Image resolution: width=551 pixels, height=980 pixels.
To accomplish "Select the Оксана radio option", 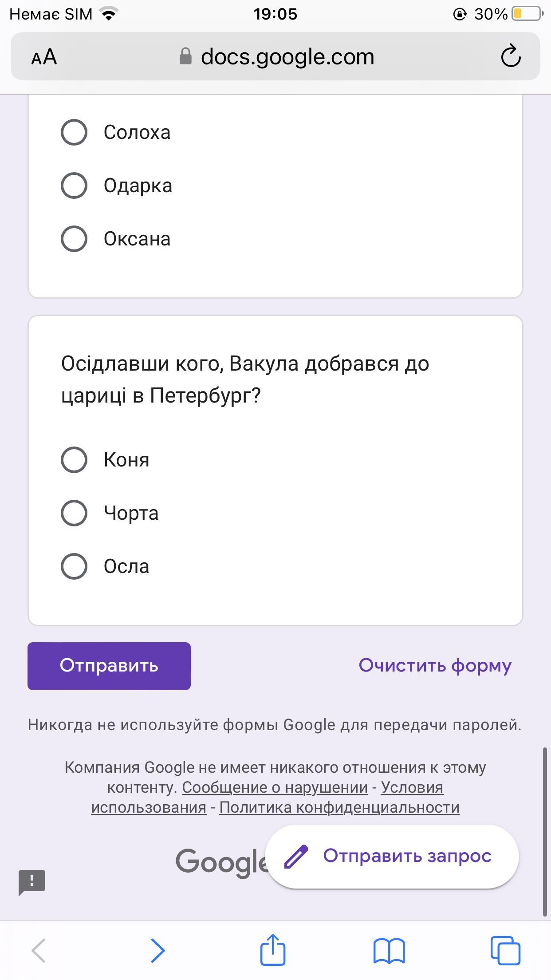I will 74,239.
